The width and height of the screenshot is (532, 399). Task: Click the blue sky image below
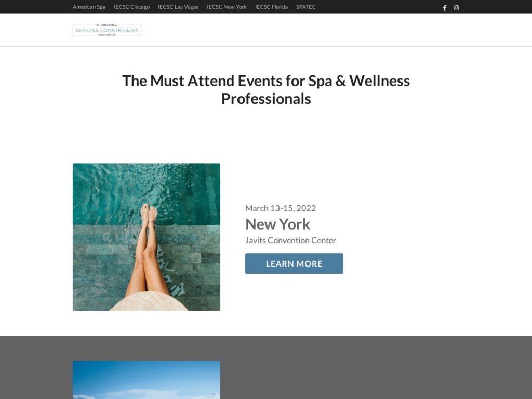[146, 380]
